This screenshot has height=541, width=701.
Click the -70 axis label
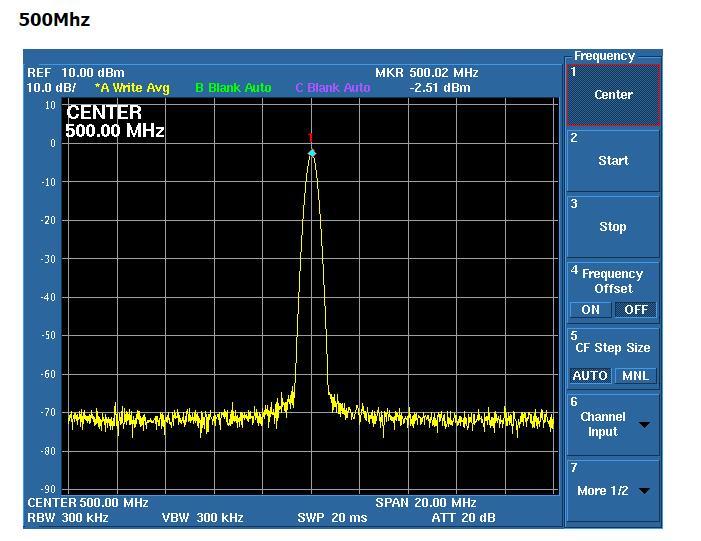click(x=48, y=412)
